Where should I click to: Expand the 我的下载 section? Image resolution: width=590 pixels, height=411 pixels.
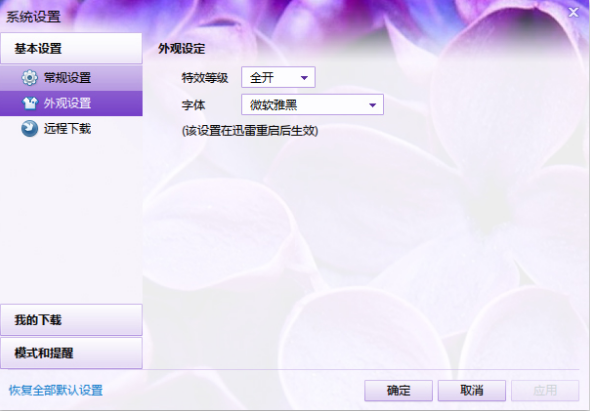(71, 320)
